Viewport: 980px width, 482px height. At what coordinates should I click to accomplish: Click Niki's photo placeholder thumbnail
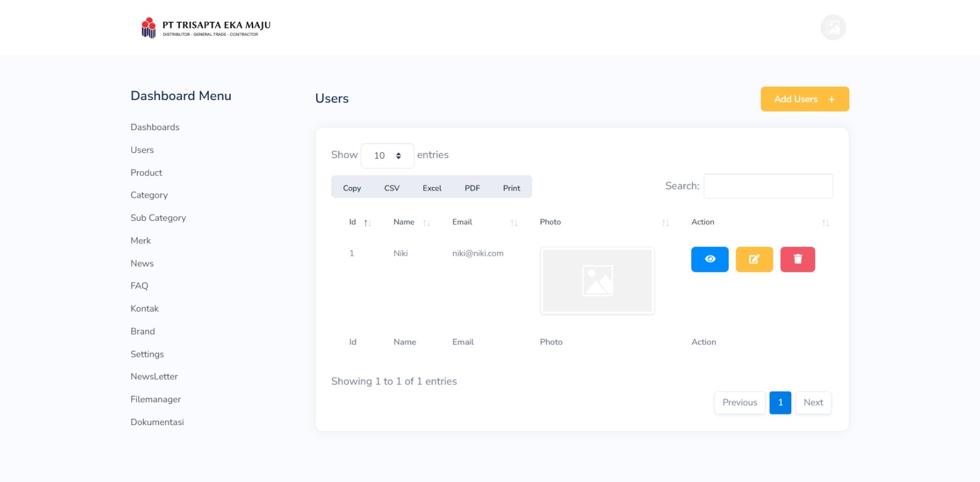(597, 281)
